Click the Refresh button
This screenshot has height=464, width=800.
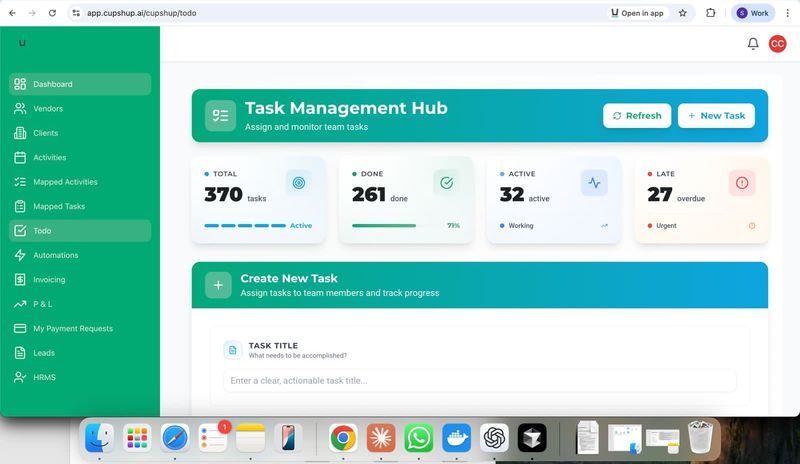point(637,116)
